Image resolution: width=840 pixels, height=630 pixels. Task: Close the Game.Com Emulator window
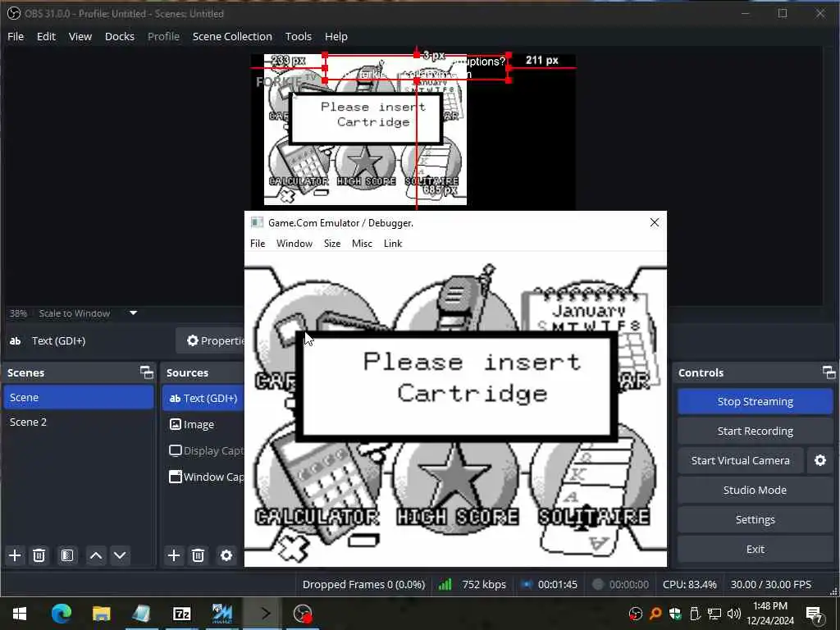pos(654,222)
